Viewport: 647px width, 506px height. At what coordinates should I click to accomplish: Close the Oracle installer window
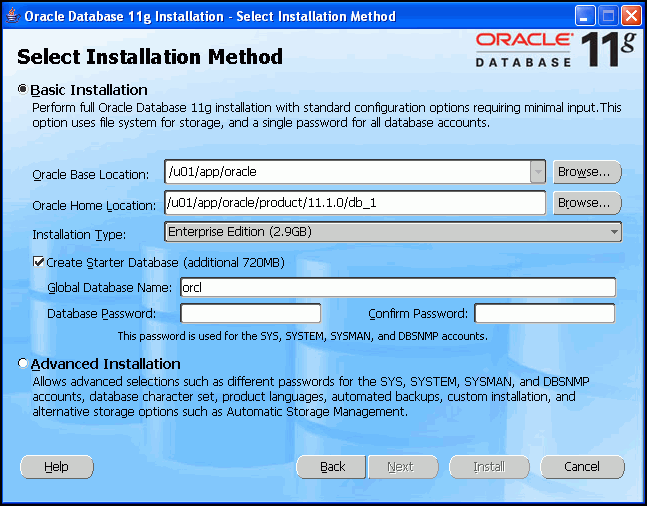coord(631,16)
